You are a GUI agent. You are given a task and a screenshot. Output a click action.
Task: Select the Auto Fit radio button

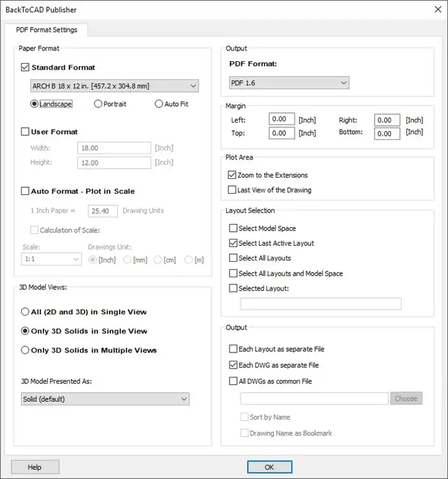click(159, 104)
